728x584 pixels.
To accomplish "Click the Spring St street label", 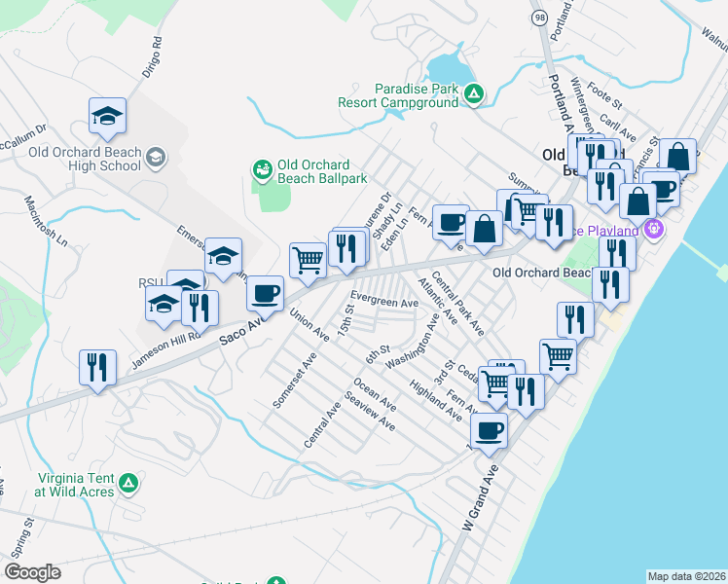I will click(22, 538).
